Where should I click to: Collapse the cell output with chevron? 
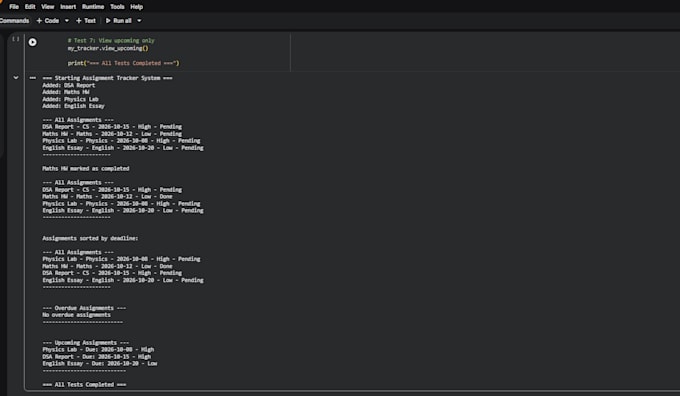tap(16, 78)
